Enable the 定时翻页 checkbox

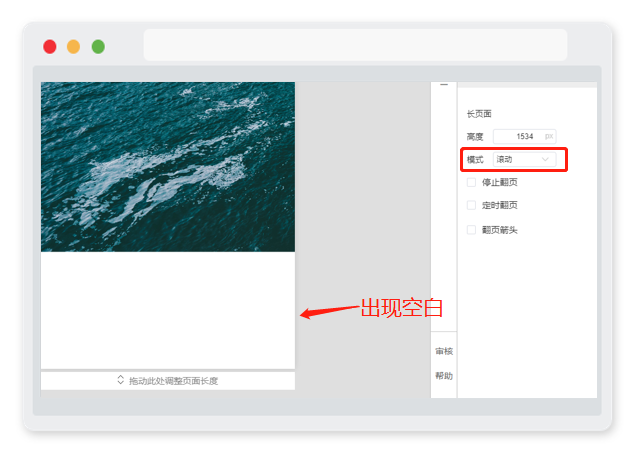471,205
